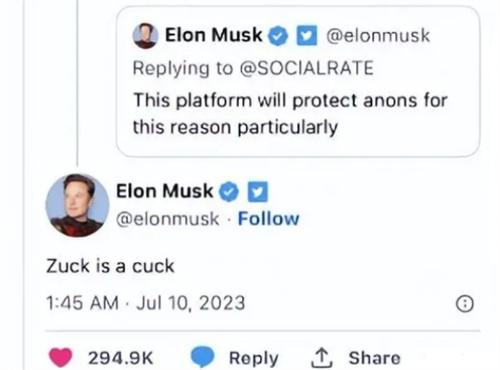Click the @elonmusk handle under main name
Screen dimensions: 500x370
click(168, 219)
